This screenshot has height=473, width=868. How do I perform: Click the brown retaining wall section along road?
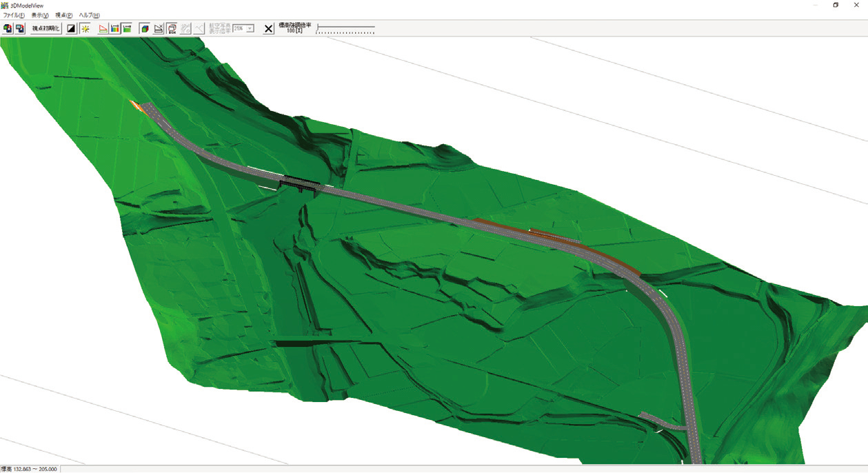[x=558, y=241]
